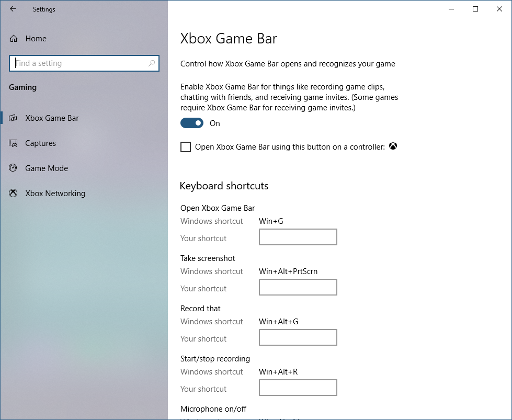Maximize the Settings window
This screenshot has width=512, height=420.
(475, 9)
